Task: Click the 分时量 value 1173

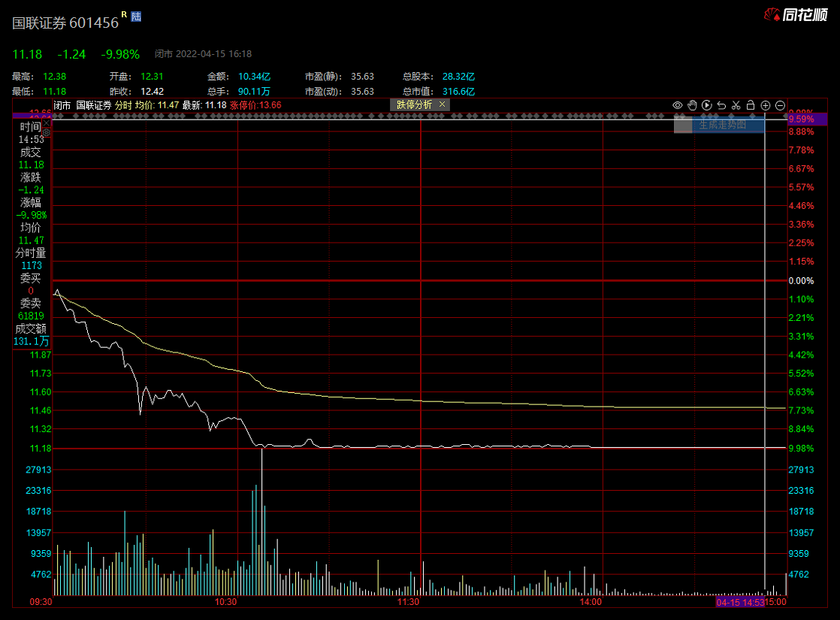Action: point(31,265)
